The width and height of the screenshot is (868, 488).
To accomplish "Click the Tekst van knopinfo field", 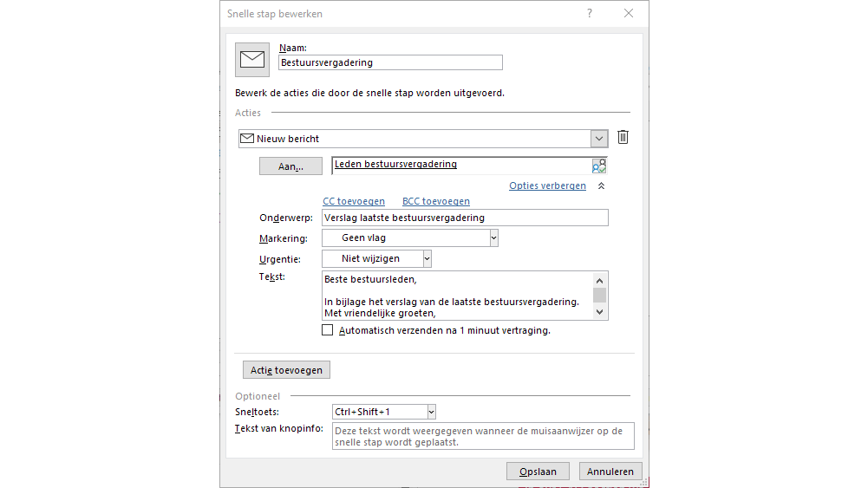I will [x=483, y=436].
